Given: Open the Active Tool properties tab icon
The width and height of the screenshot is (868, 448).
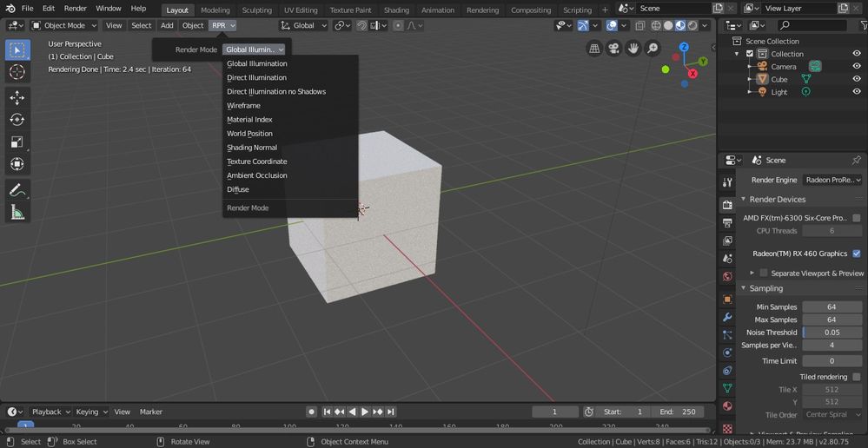Looking at the screenshot, I should 727,182.
